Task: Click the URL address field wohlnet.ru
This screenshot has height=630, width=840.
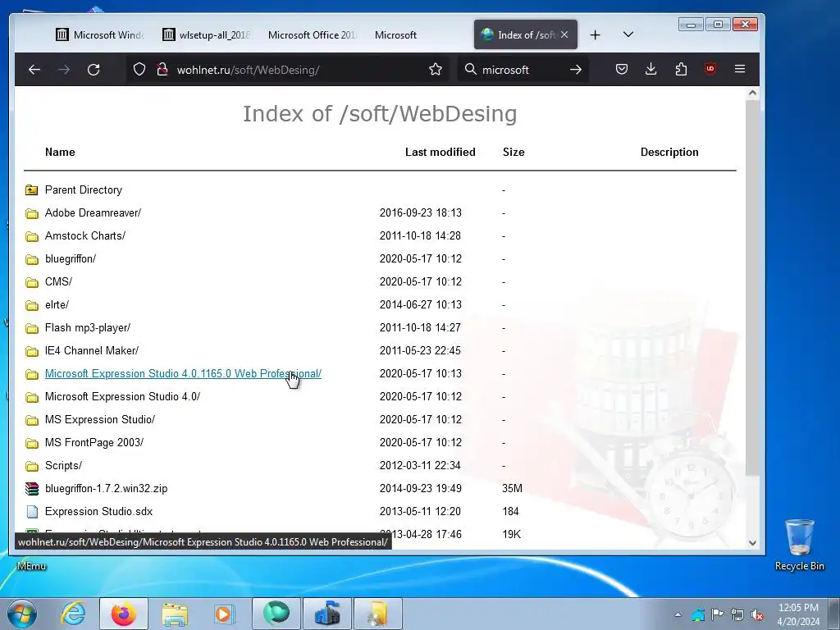Action: click(x=290, y=70)
